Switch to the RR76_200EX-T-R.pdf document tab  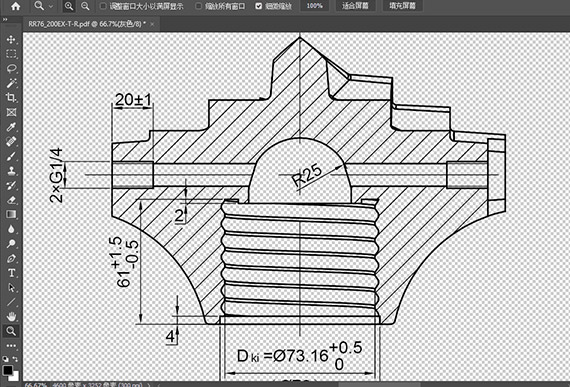(x=87, y=24)
